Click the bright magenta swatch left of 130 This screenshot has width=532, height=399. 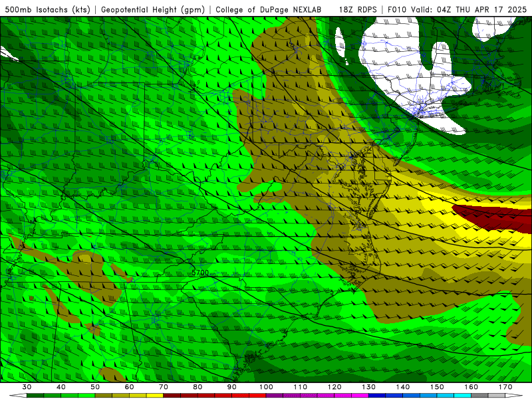pos(360,396)
